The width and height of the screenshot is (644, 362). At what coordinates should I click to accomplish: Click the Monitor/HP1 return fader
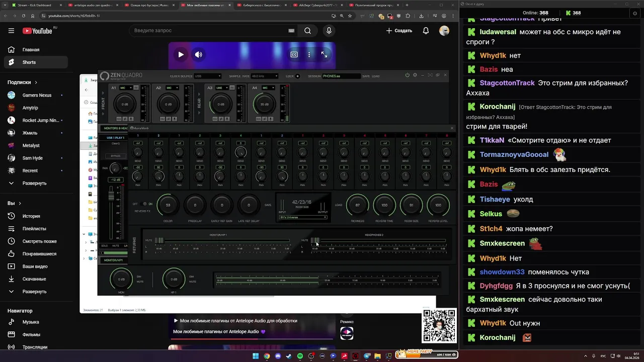point(159,240)
